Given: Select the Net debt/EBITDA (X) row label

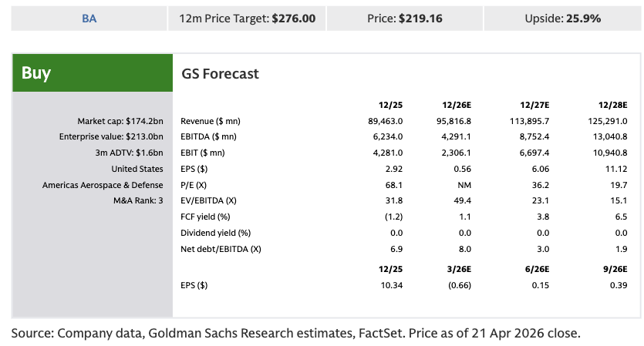Looking at the screenshot, I should click(x=221, y=249).
